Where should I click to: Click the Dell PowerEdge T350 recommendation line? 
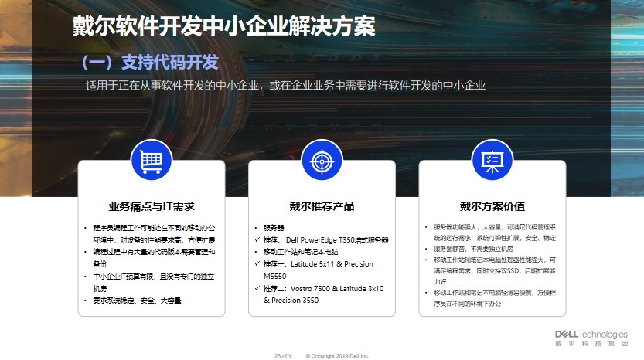pos(325,239)
